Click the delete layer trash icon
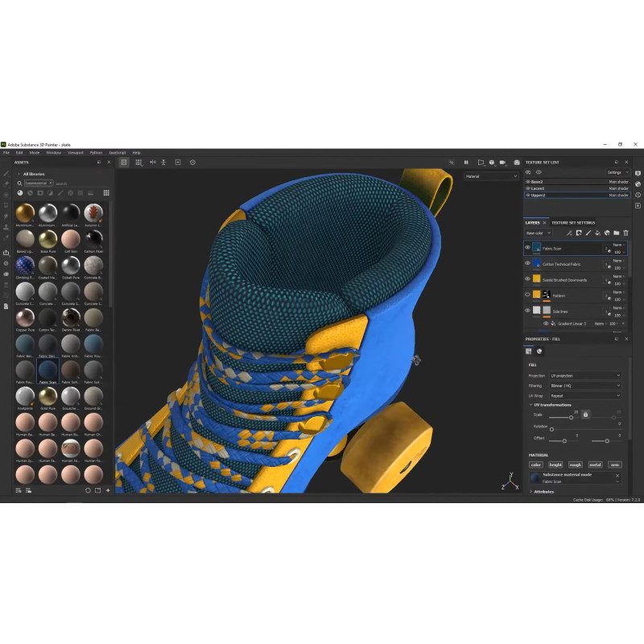This screenshot has width=644, height=644. pyautogui.click(x=625, y=233)
